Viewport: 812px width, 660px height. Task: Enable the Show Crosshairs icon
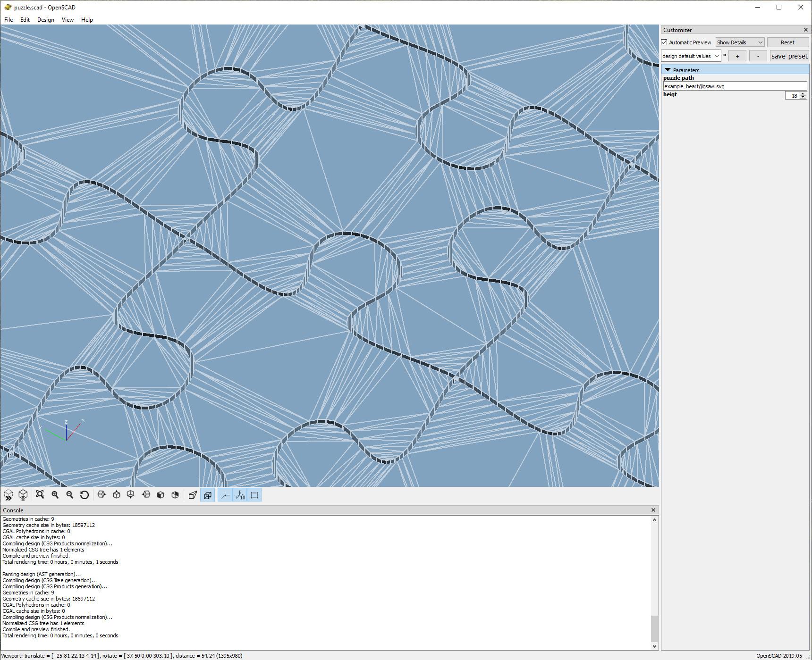pos(254,495)
